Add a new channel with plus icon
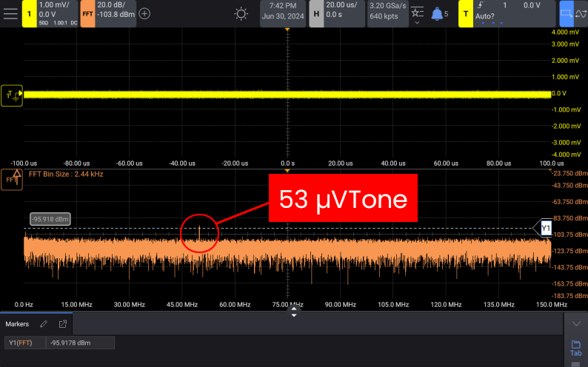 tap(144, 13)
